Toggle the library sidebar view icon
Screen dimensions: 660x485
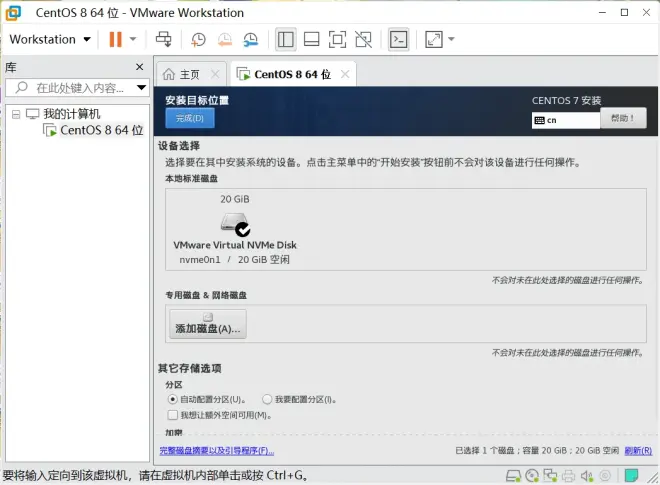[285, 40]
